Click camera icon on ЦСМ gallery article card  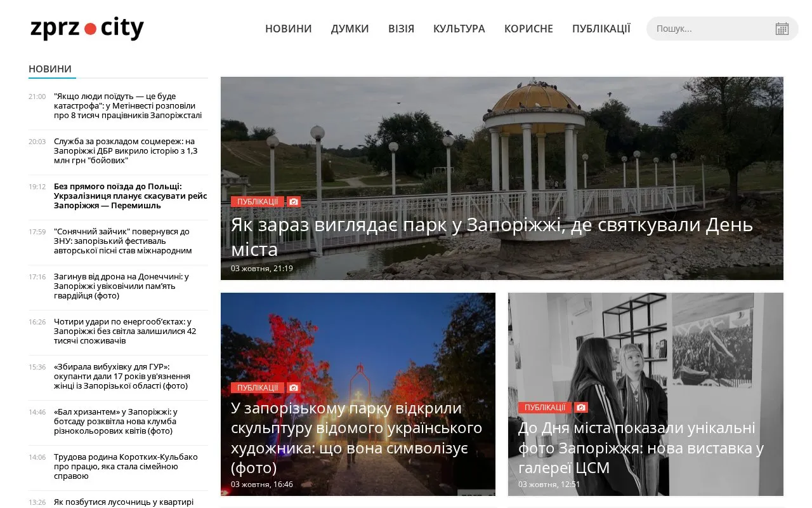point(581,408)
